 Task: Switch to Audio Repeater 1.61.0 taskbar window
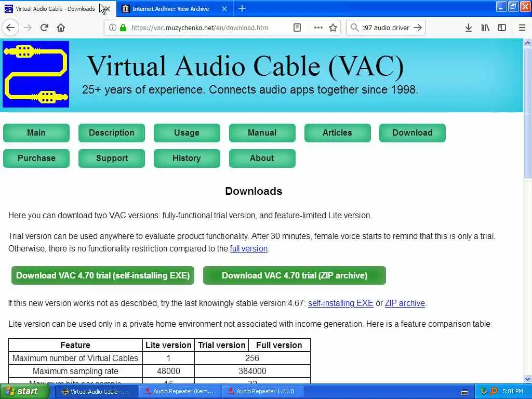[x=262, y=392]
